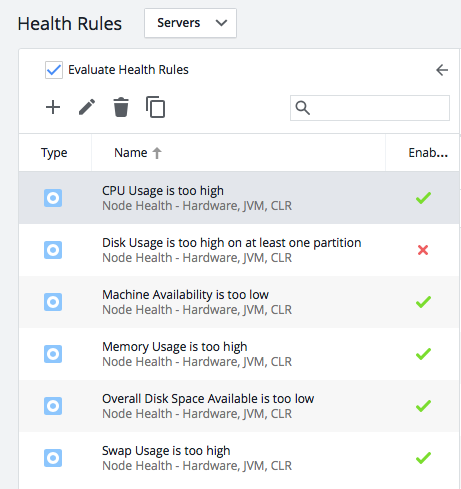Click type icon for CPU Usage rule
This screenshot has width=461, height=489.
click(x=53, y=198)
